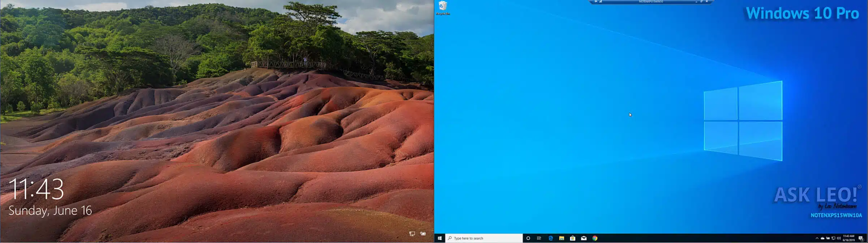
Task: Click the lock screen time 11:43
Action: [x=36, y=189]
